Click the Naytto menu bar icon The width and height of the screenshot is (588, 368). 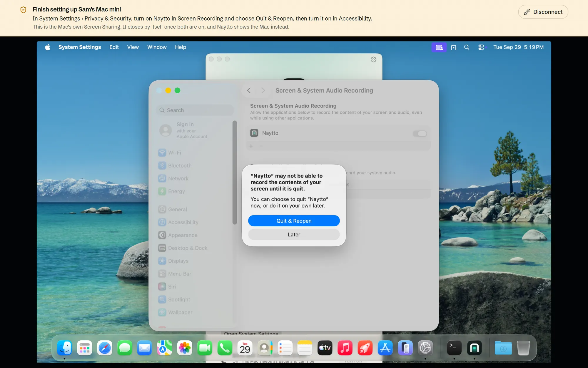click(x=454, y=47)
